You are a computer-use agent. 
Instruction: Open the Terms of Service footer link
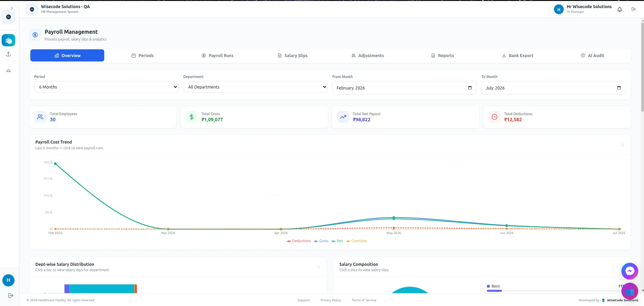pyautogui.click(x=364, y=300)
